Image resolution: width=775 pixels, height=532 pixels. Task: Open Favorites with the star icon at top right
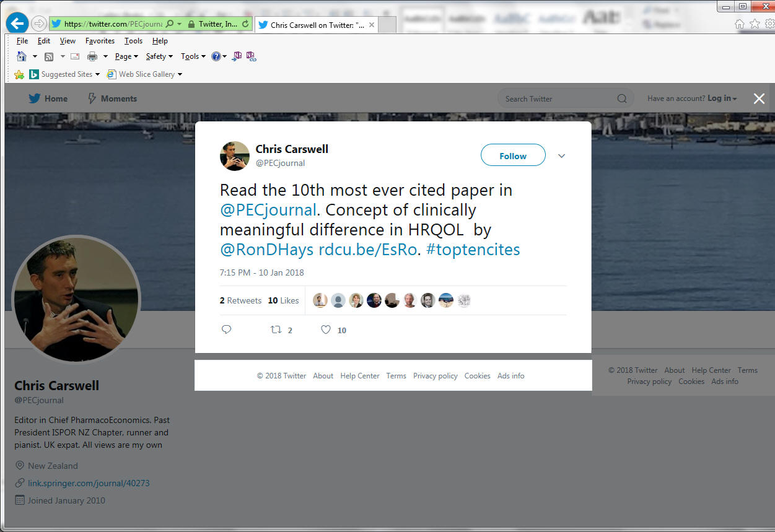tap(755, 24)
